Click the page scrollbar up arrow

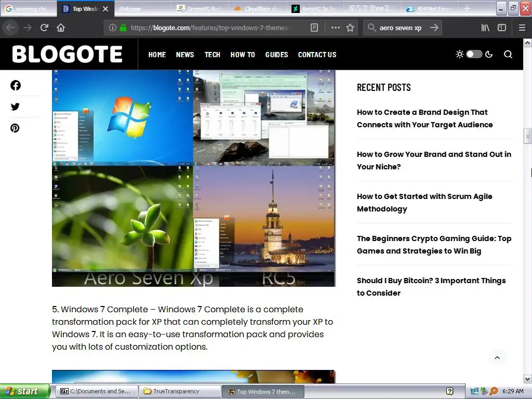pyautogui.click(x=528, y=43)
